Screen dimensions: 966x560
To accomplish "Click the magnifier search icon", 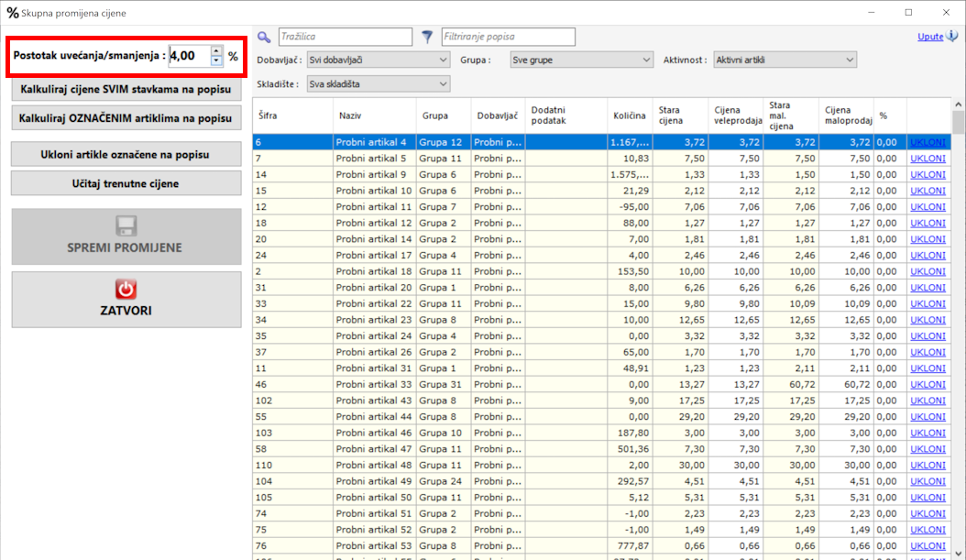I will pyautogui.click(x=264, y=37).
